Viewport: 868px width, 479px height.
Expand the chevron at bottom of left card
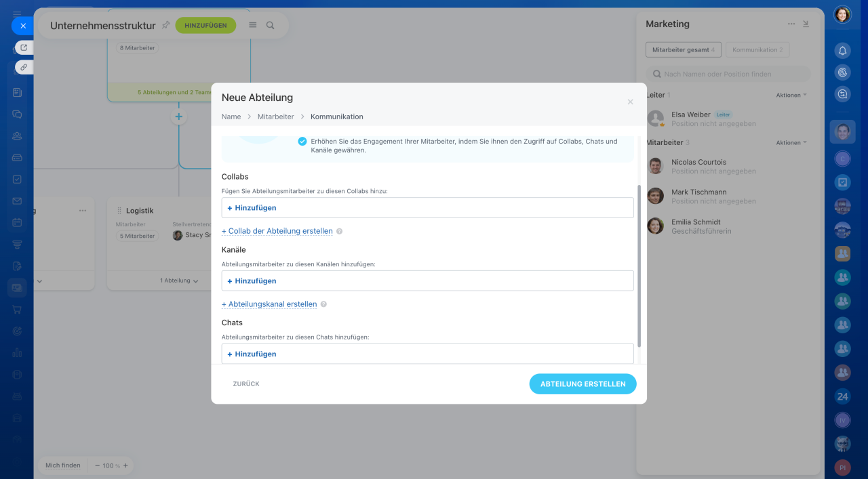[x=39, y=280]
